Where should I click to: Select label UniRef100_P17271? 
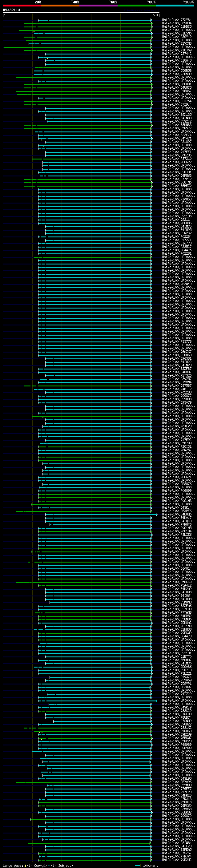(177, 240)
